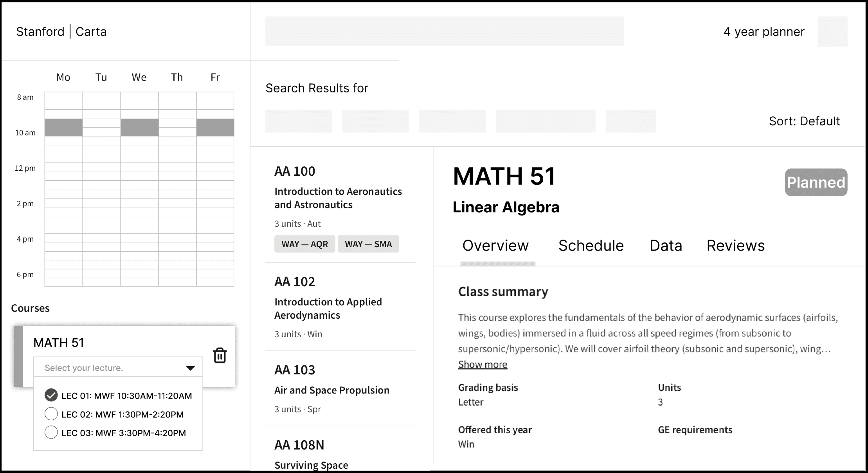868x473 pixels.
Task: Open the 4 year planner
Action: [x=764, y=32]
